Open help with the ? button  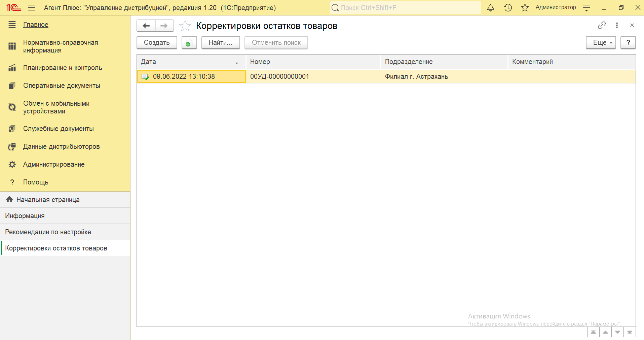point(628,43)
